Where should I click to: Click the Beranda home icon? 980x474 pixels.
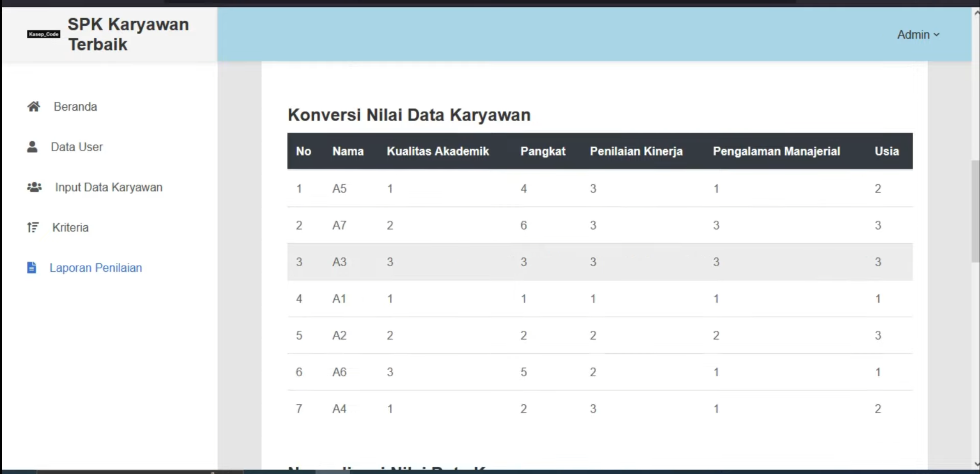(34, 107)
